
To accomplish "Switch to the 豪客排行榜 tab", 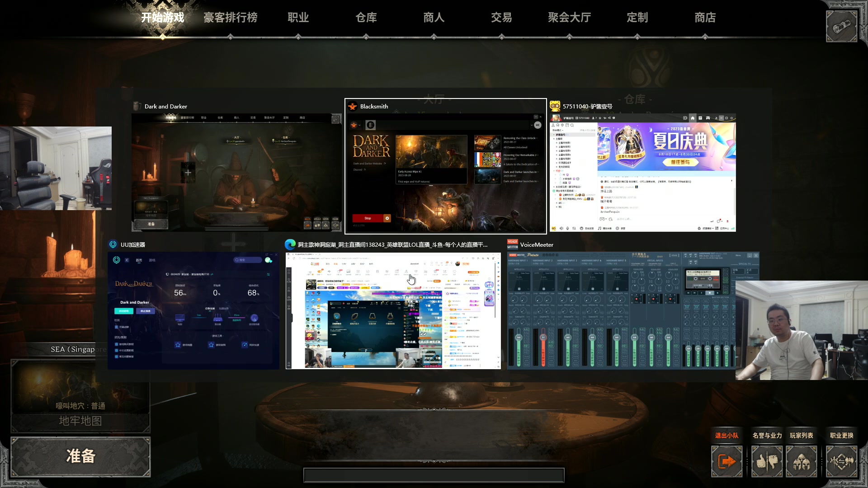I will [230, 18].
